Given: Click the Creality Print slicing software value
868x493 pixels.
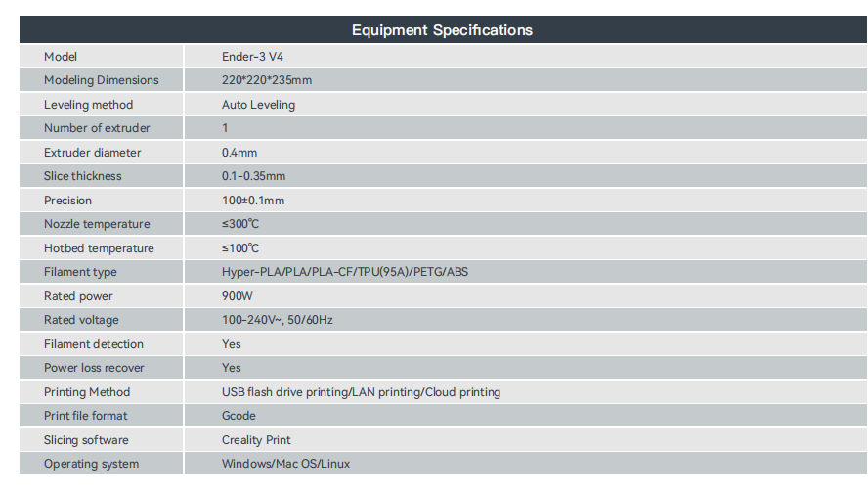Looking at the screenshot, I should tap(256, 440).
